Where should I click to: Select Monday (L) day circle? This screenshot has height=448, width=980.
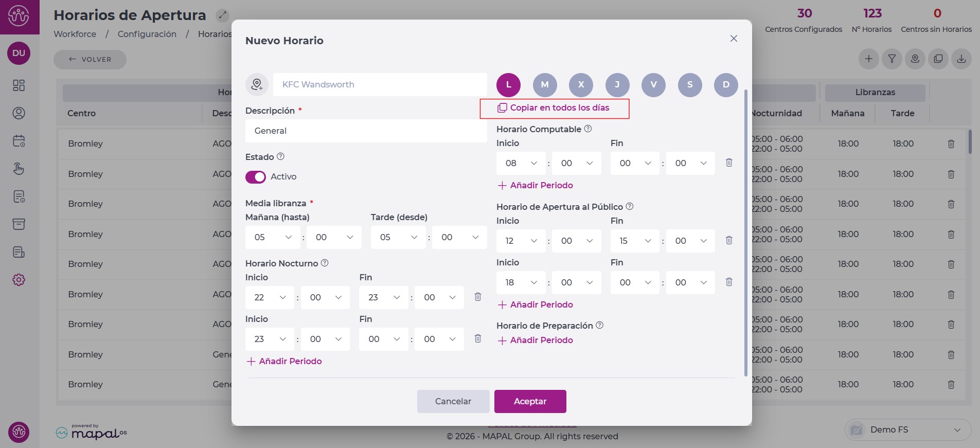(508, 85)
